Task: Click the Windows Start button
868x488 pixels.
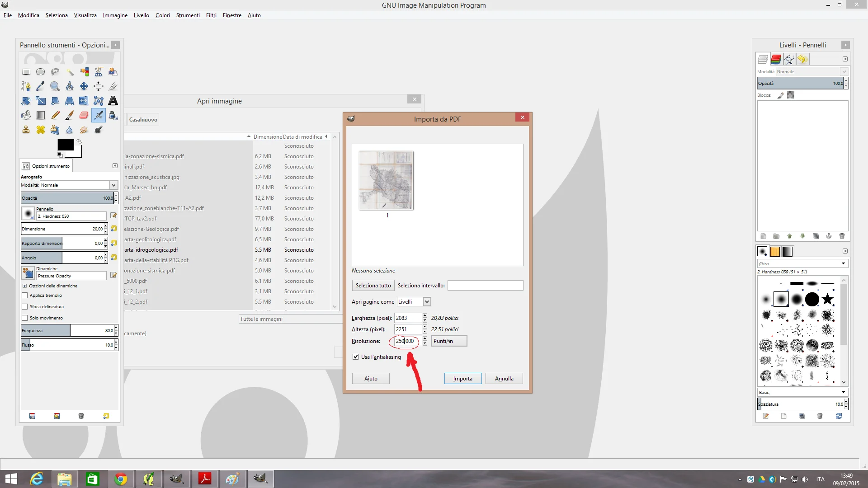Action: coord(11,479)
